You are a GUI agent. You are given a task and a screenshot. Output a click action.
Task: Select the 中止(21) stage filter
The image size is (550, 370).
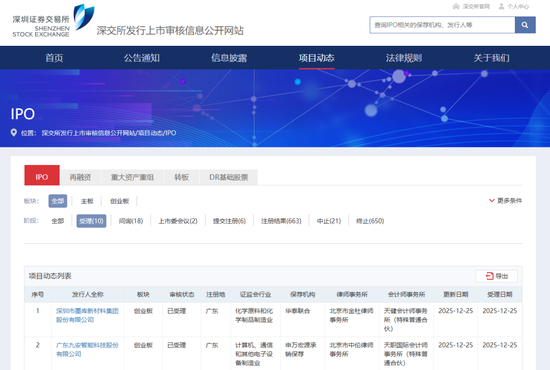coord(329,221)
